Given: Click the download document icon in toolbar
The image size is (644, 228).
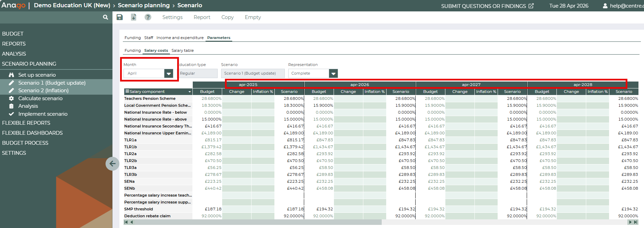Looking at the screenshot, I should point(134,17).
